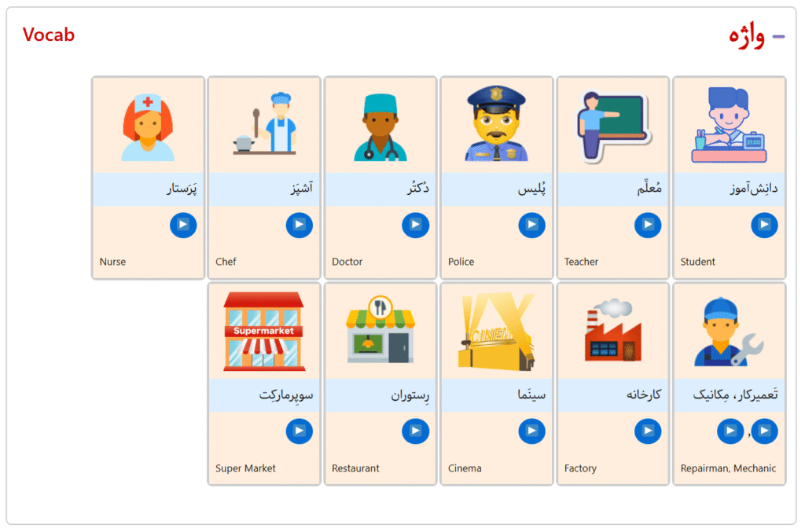805x532 pixels.
Task: Play audio for the Nurse card
Action: tap(183, 226)
